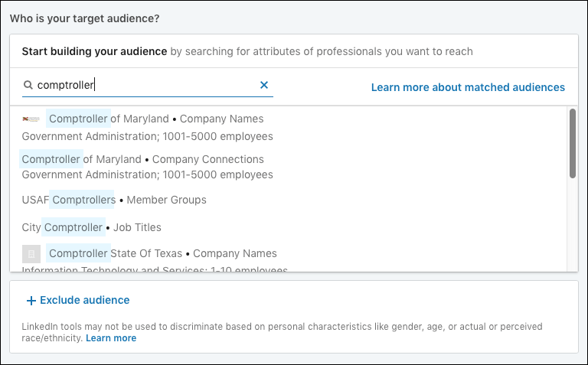The image size is (588, 365).
Task: Clear the comptroller search text
Action: [264, 85]
